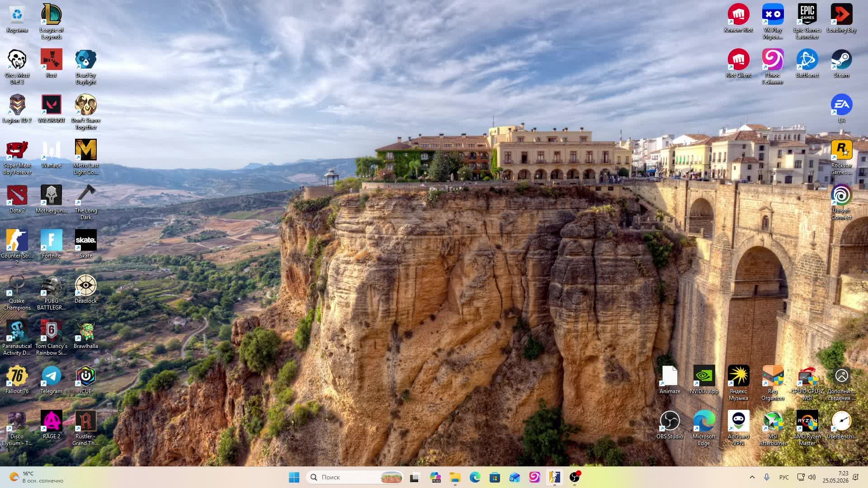Select the Legion TD 2 icon
The width and height of the screenshot is (868, 488).
point(17,109)
